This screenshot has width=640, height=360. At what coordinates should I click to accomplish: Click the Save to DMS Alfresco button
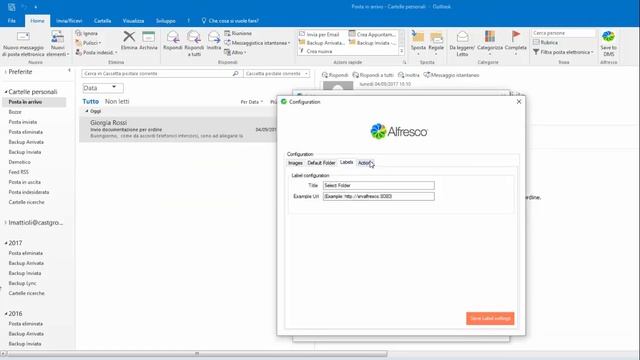(608, 44)
